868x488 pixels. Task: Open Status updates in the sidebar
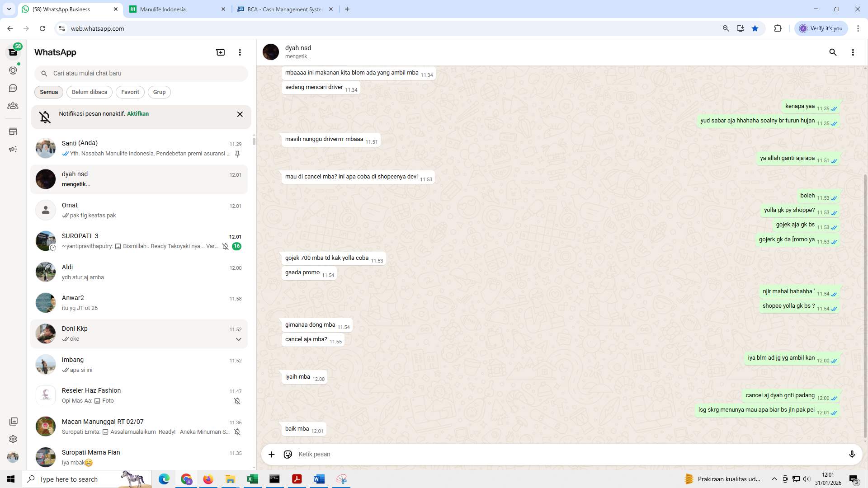[13, 70]
